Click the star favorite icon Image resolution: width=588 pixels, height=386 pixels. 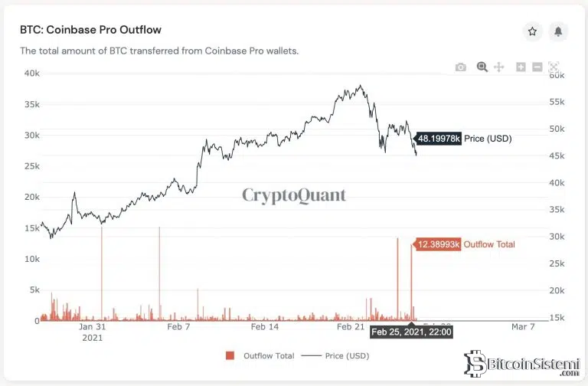(x=532, y=31)
